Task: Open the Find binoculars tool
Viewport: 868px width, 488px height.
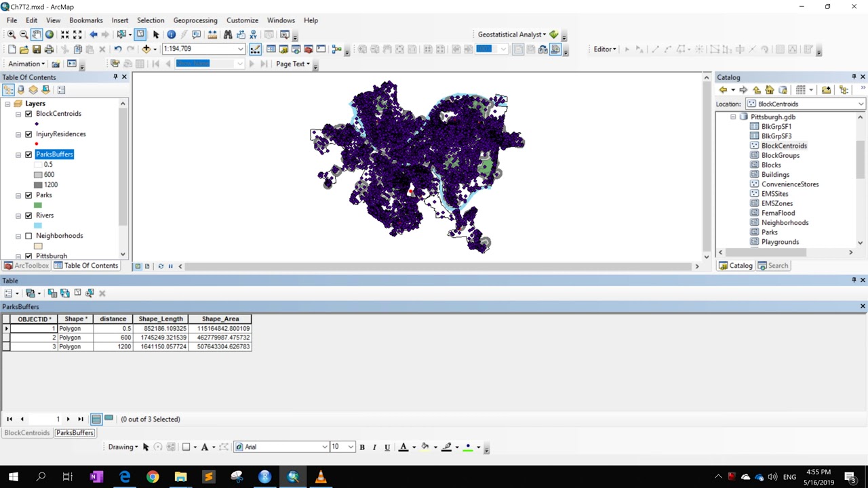Action: [228, 35]
